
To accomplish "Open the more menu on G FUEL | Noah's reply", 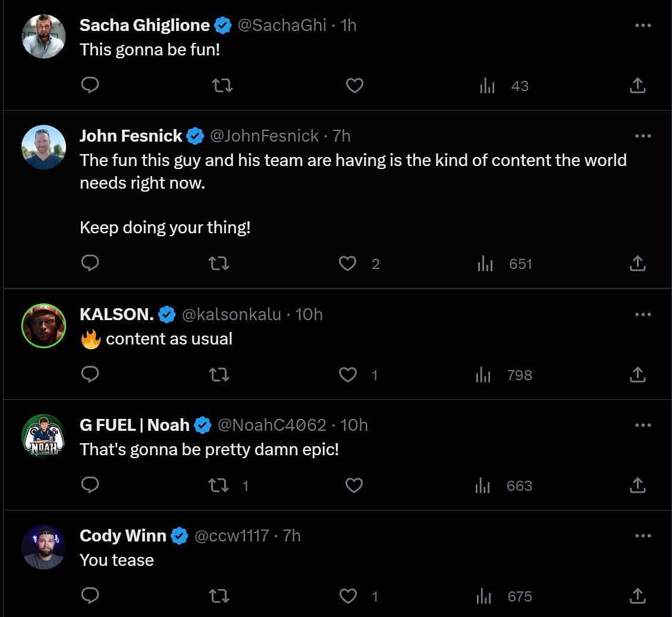I will 643,425.
